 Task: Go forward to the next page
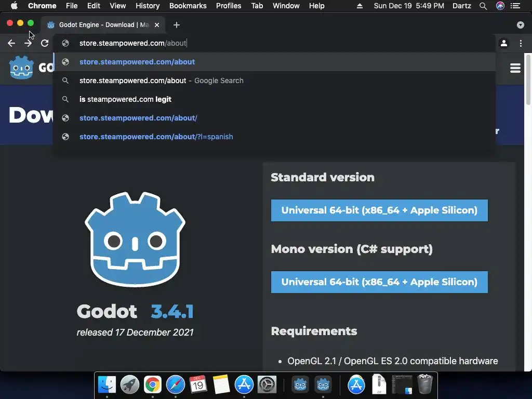click(28, 43)
